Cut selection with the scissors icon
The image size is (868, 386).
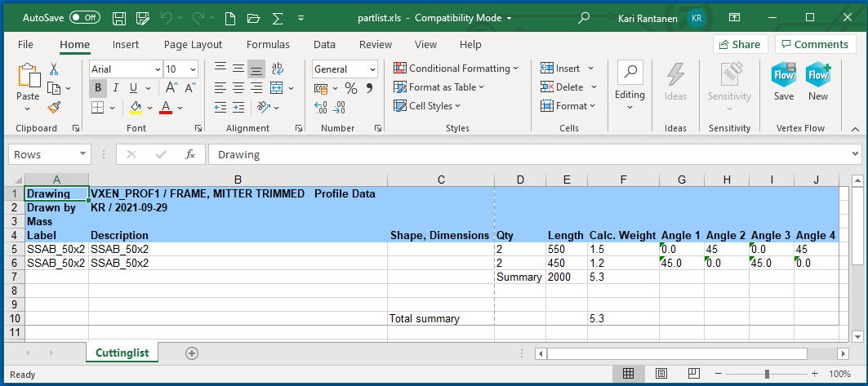[x=54, y=69]
